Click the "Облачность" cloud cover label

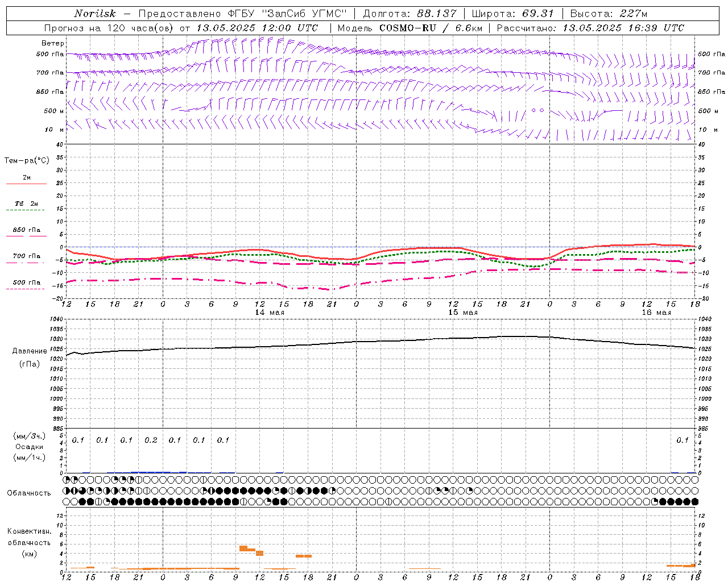point(29,493)
